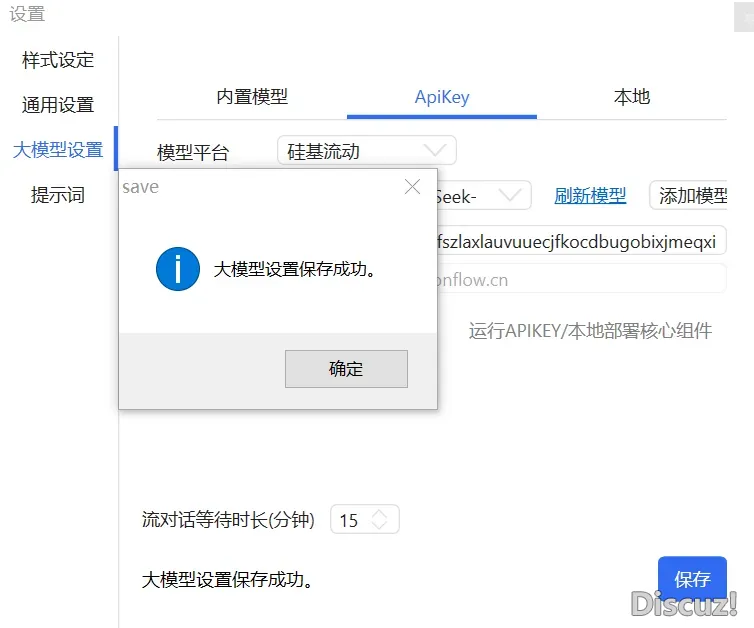The image size is (754, 628).
Task: Open the 样式设定 section in the sidebar
Action: [x=58, y=60]
